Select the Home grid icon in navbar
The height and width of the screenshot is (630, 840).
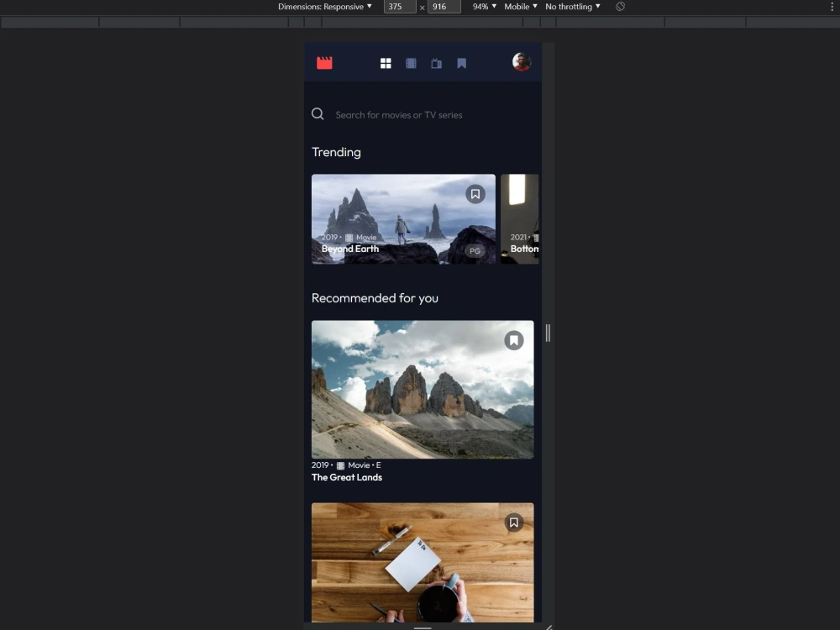(386, 62)
